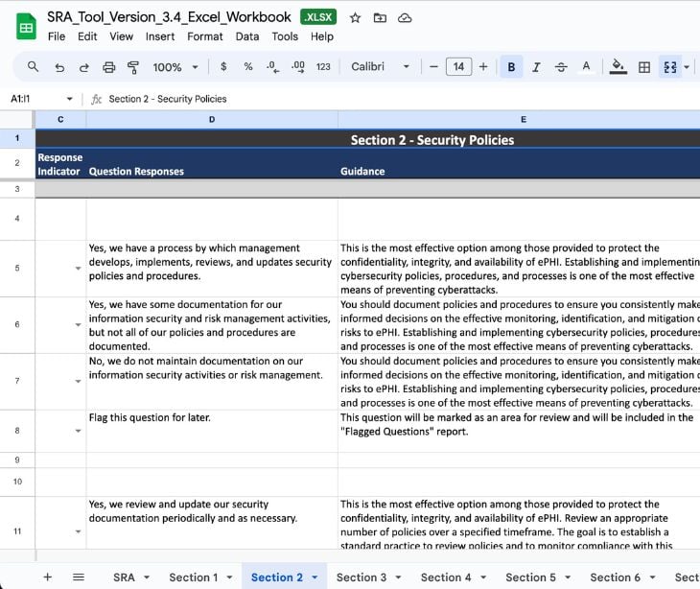Image resolution: width=700 pixels, height=589 pixels.
Task: Open the Format menu
Action: click(x=204, y=36)
